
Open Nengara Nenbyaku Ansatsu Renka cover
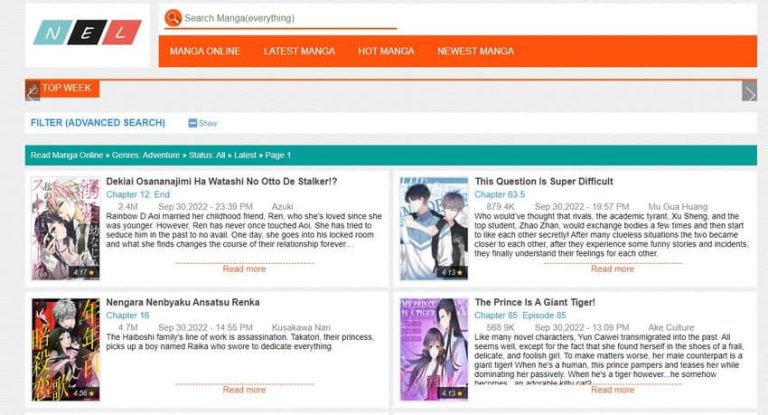[x=66, y=349]
